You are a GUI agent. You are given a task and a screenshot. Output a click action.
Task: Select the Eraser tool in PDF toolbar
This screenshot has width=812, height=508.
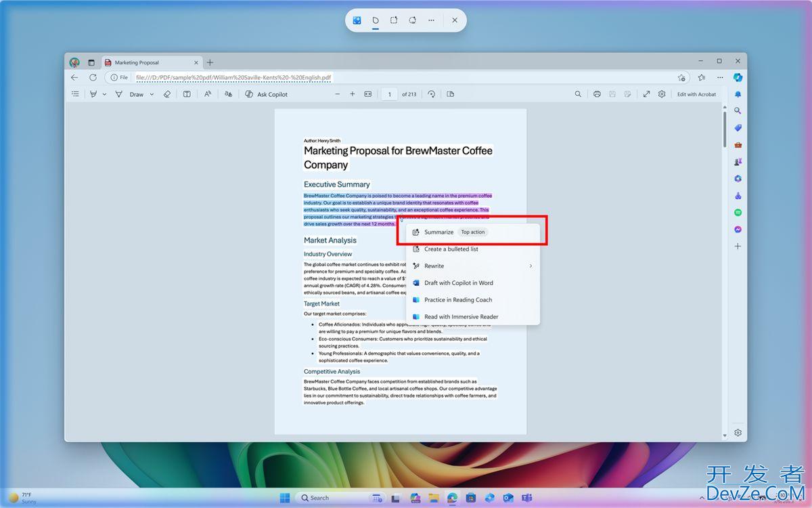(x=167, y=94)
